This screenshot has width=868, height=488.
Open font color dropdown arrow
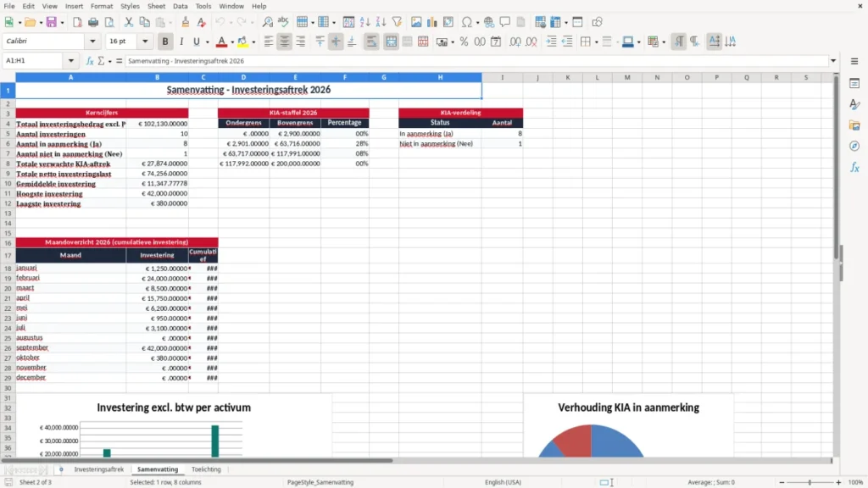[x=232, y=42]
